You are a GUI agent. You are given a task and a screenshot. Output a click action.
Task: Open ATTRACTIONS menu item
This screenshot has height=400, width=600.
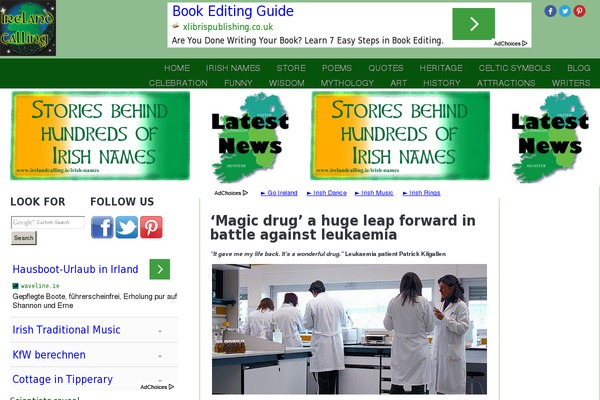[506, 83]
